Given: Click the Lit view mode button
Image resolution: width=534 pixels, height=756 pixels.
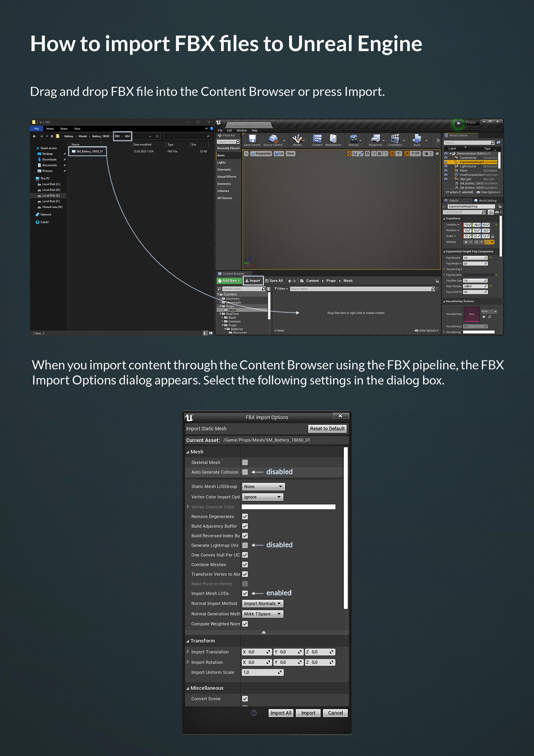Looking at the screenshot, I should click(279, 154).
